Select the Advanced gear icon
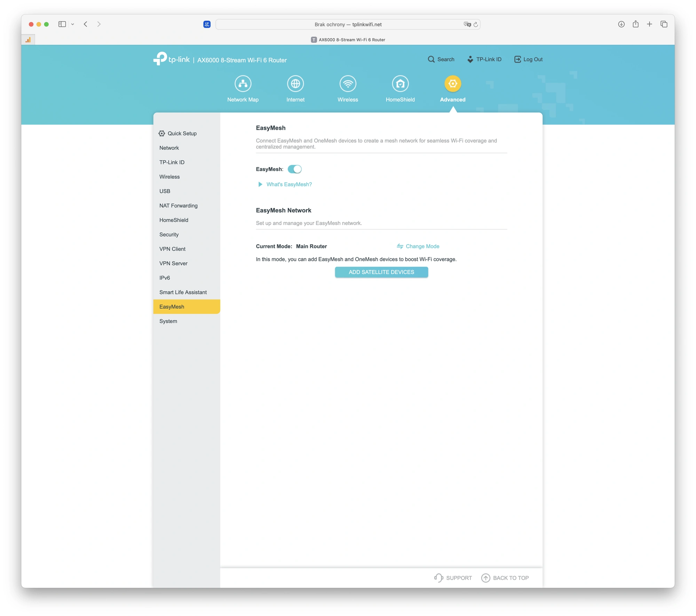Viewport: 696px width, 616px height. (453, 83)
